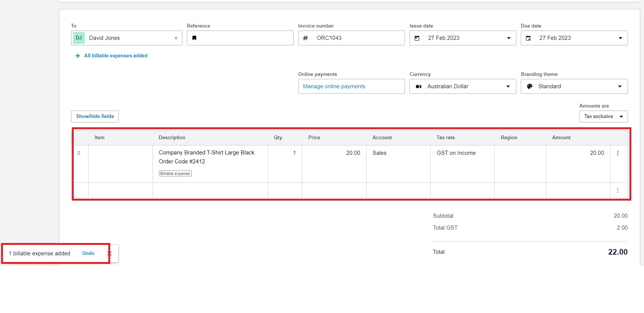
Task: Click the currency icon in Currency field
Action: [418, 86]
